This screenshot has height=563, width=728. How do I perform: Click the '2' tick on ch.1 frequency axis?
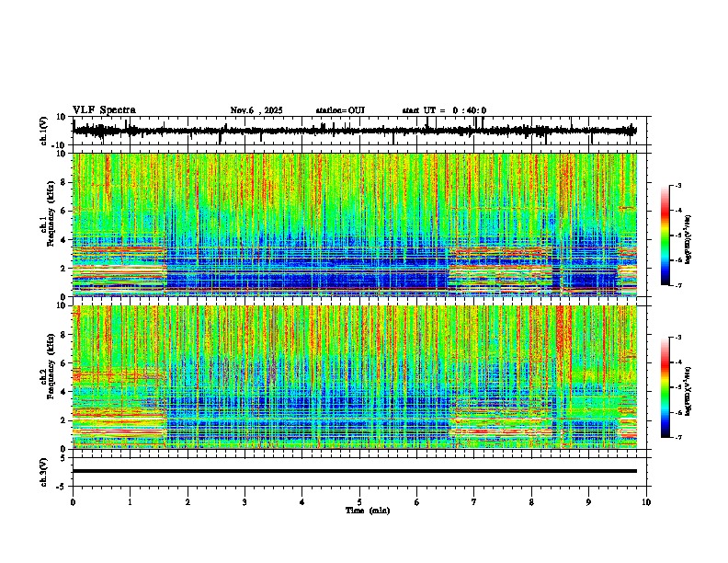click(x=64, y=269)
